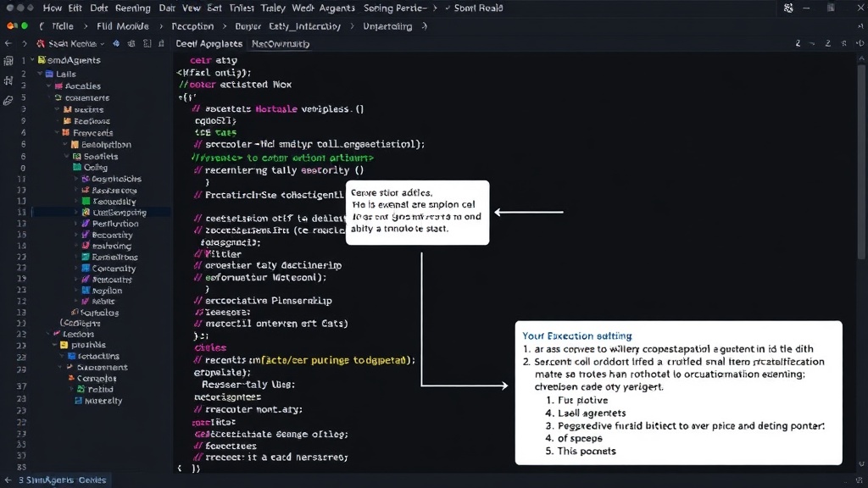Expand the 'Cogshoicks' tree row arrow
Screen dimensions: 868x488
76,179
